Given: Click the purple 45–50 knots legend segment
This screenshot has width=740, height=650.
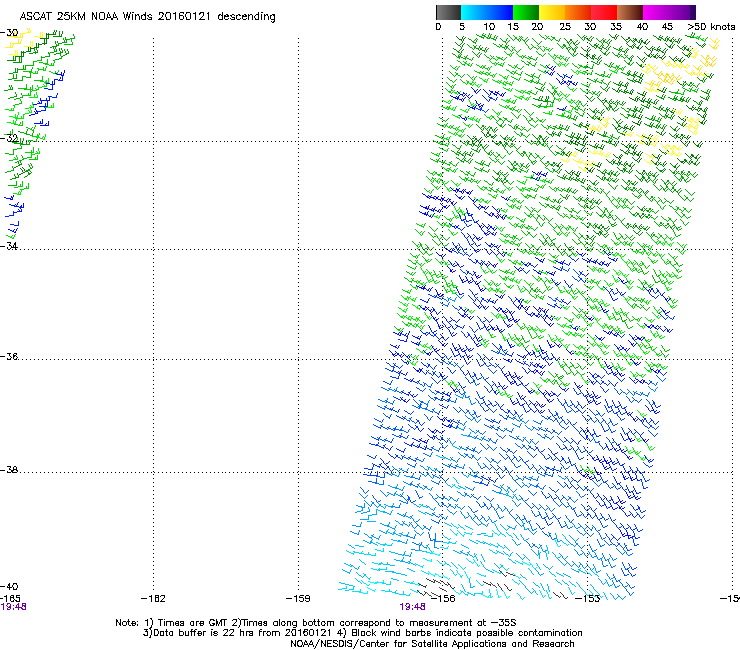Looking at the screenshot, I should [682, 12].
